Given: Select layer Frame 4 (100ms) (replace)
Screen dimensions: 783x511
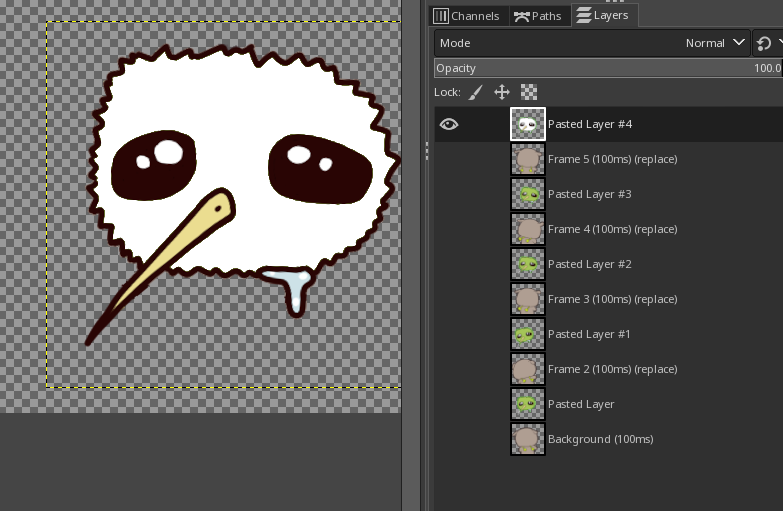Looking at the screenshot, I should tap(612, 229).
